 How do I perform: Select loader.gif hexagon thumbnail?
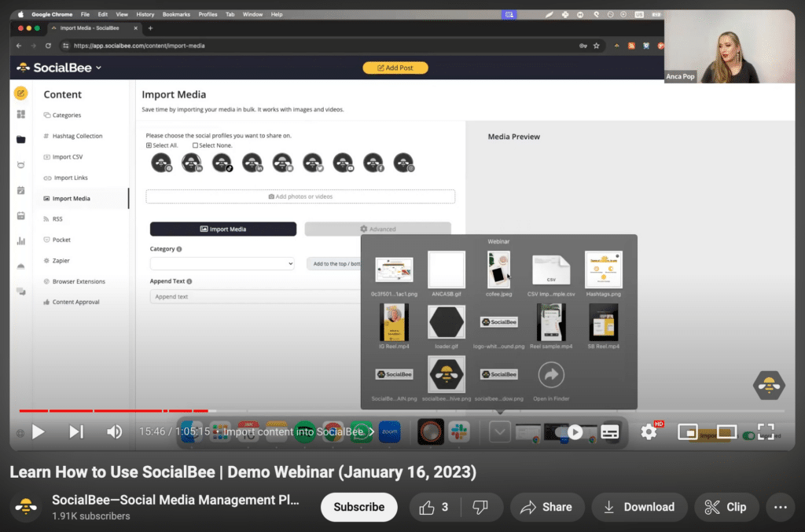click(x=447, y=322)
